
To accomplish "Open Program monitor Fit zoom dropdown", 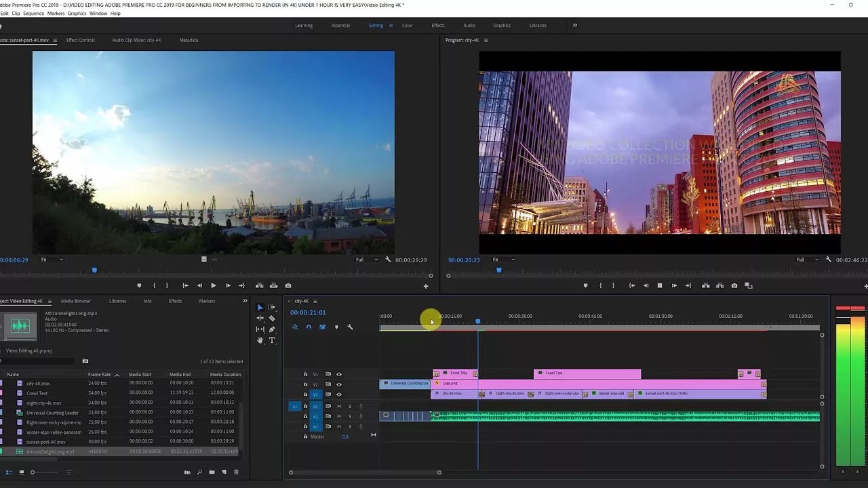I will (503, 260).
